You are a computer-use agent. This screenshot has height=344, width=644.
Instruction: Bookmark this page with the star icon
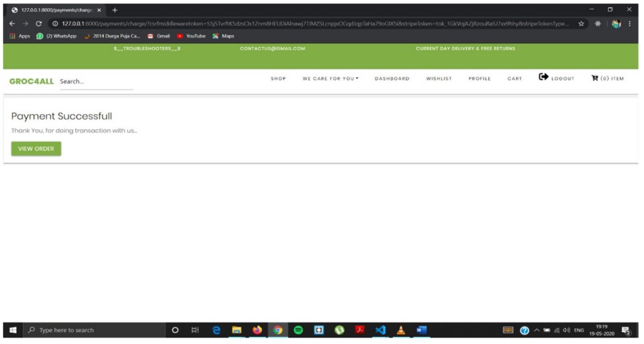pos(581,24)
